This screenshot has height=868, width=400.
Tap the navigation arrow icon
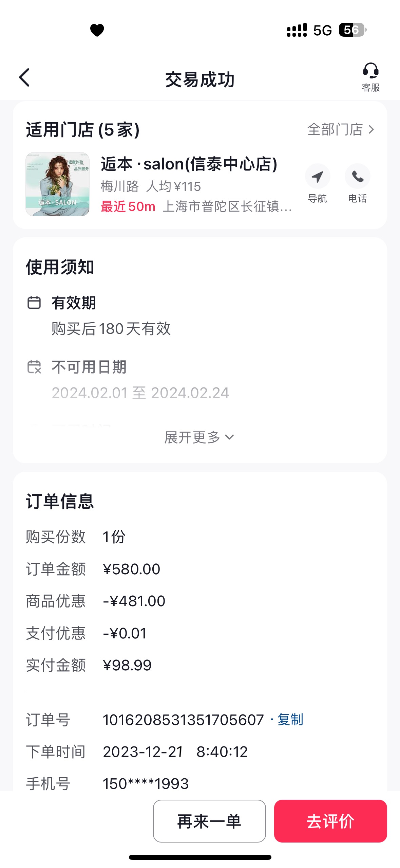pyautogui.click(x=317, y=176)
